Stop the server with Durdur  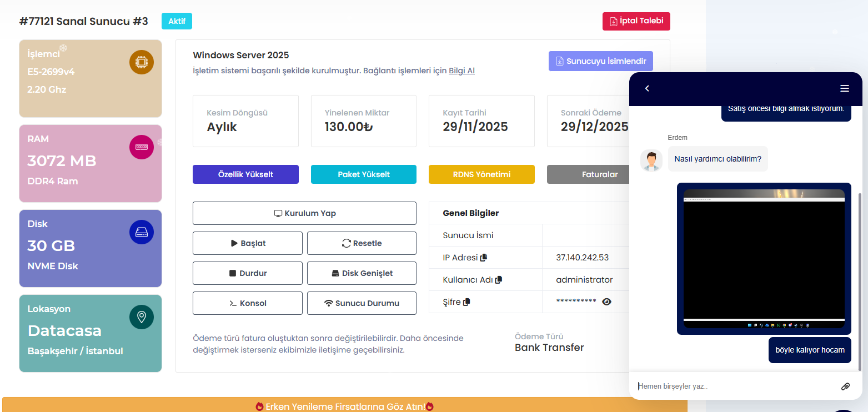pyautogui.click(x=248, y=273)
